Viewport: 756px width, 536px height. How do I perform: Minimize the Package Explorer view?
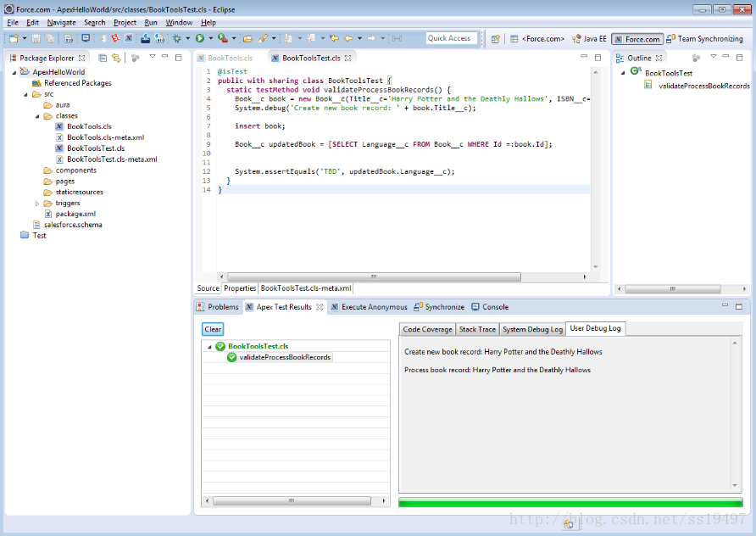pyautogui.click(x=165, y=57)
